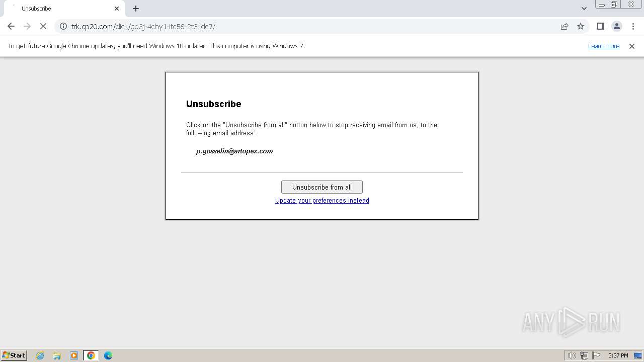Close the Unsubscribe tab
Screen dimensions: 644x362
[117, 9]
